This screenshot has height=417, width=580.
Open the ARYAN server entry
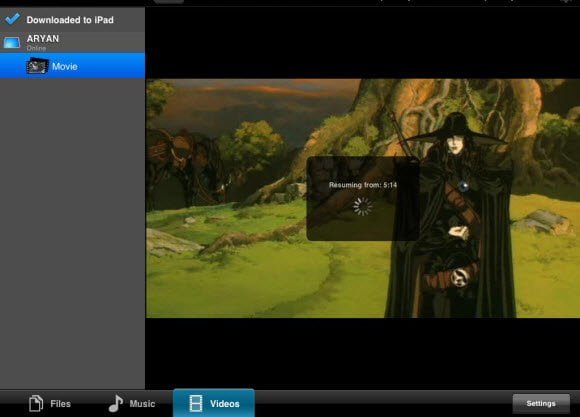[72, 42]
